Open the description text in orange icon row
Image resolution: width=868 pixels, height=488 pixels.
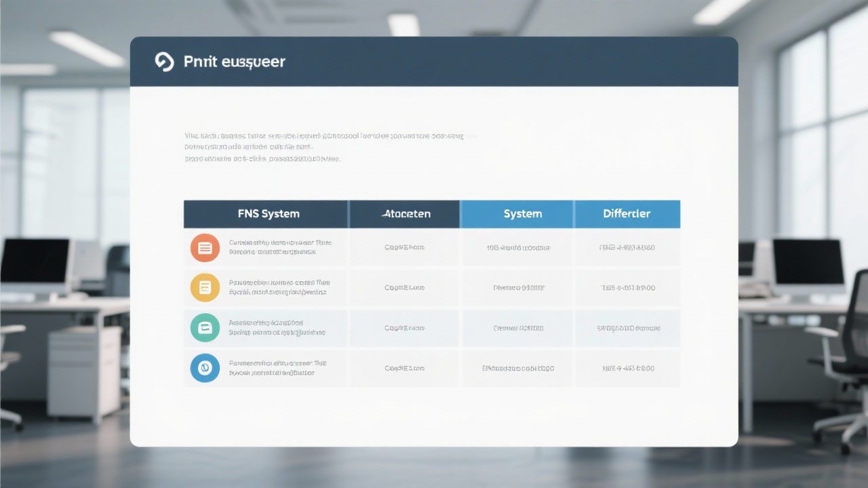pos(279,247)
